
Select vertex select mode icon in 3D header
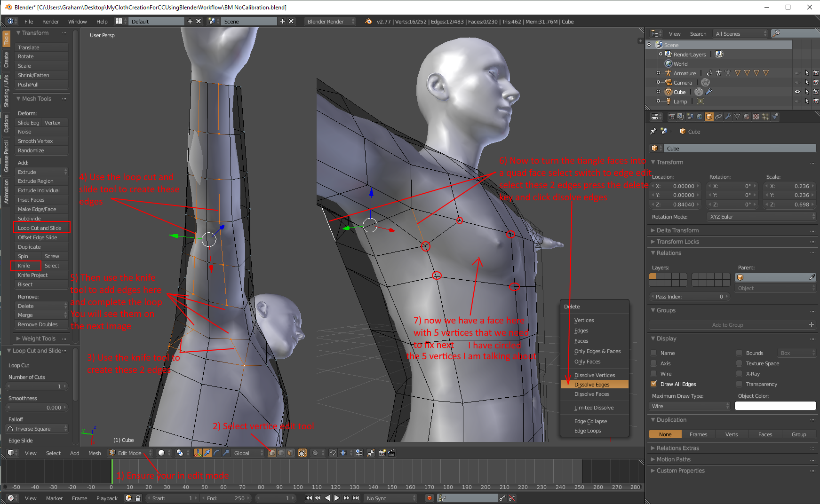272,453
